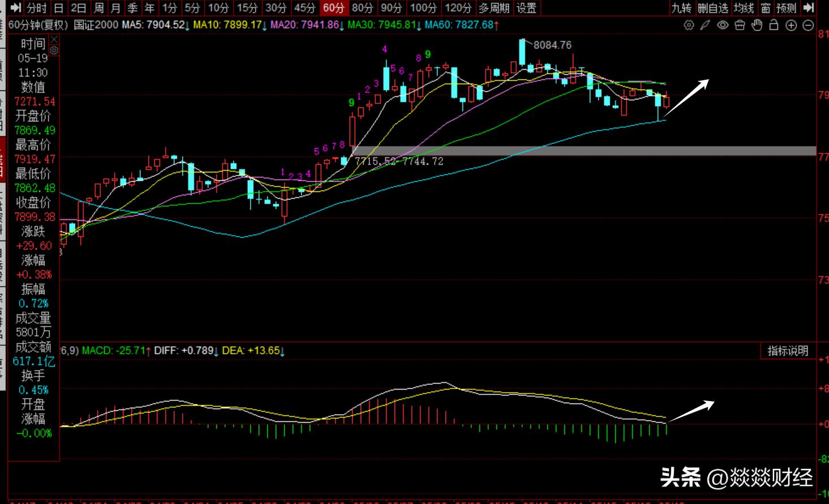Image resolution: width=829 pixels, height=504 pixels.
Task: Open info panel settings gear icon
Action: [54, 50]
